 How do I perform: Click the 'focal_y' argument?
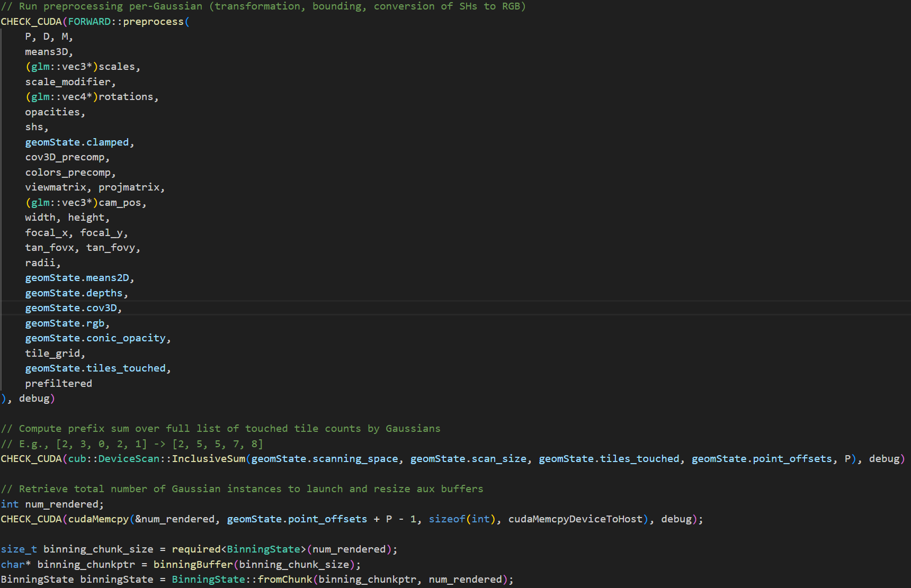102,233
